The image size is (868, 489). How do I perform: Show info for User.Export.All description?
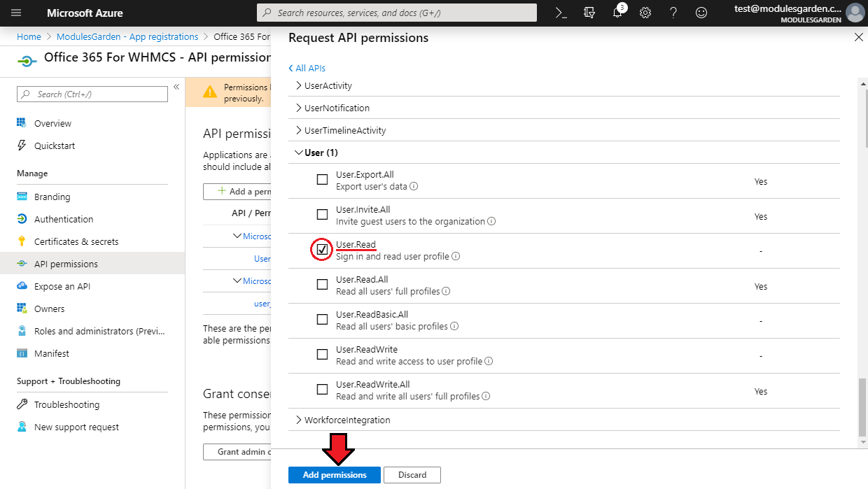point(414,187)
